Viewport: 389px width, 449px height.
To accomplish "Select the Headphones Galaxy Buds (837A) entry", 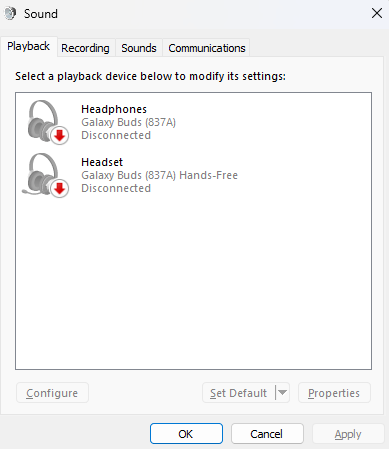I will (193, 122).
